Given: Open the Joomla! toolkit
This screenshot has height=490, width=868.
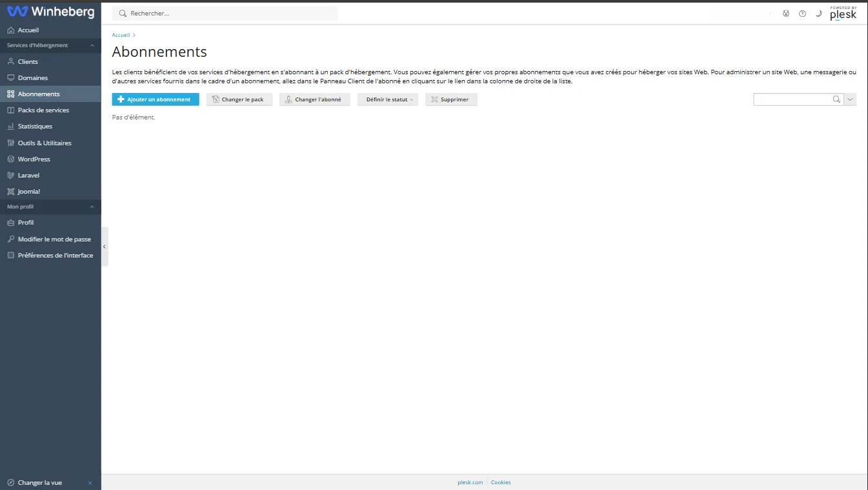Looking at the screenshot, I should pyautogui.click(x=50, y=191).
